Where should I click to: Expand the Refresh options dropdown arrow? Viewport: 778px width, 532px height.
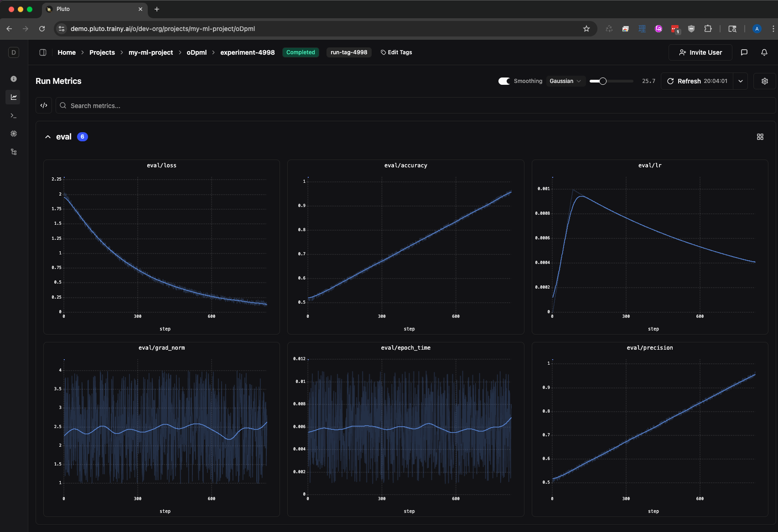(x=741, y=81)
